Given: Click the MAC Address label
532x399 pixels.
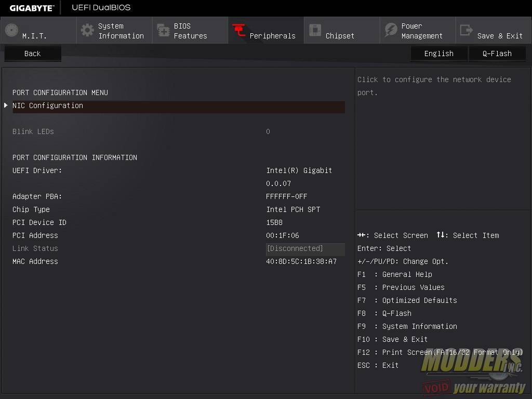Looking at the screenshot, I should point(35,262).
